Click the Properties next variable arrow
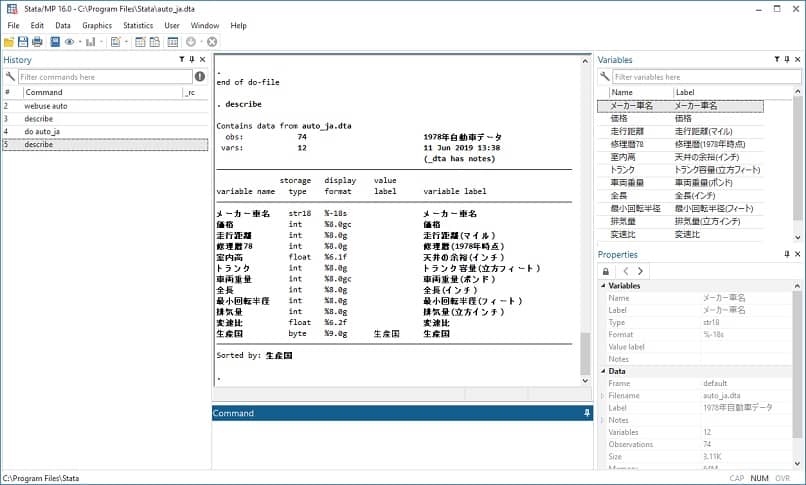Image resolution: width=806 pixels, height=485 pixels. point(640,271)
